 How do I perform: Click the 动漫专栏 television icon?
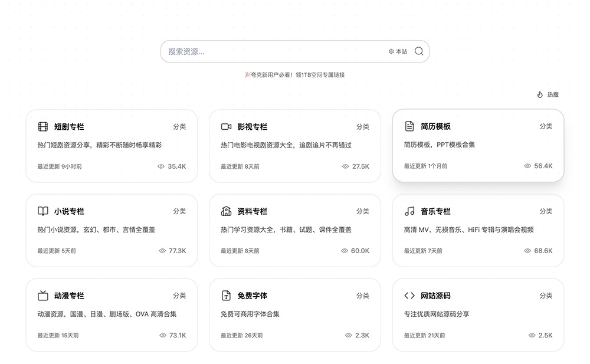coord(42,295)
